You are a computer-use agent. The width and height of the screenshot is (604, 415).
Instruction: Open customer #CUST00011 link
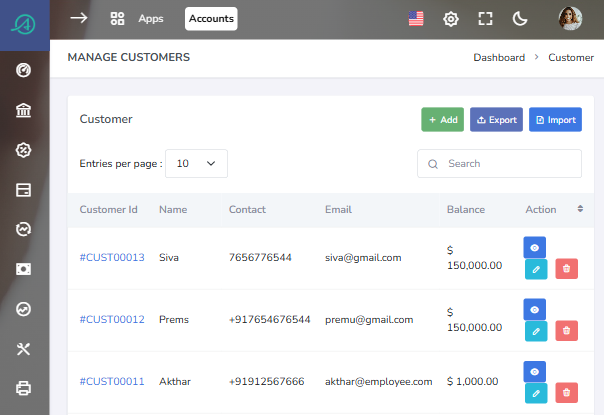[112, 381]
